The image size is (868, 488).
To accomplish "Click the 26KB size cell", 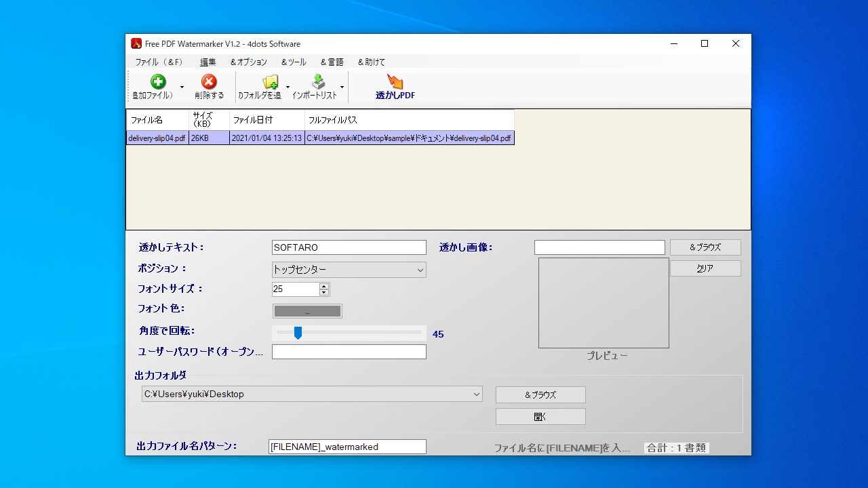I will point(210,138).
